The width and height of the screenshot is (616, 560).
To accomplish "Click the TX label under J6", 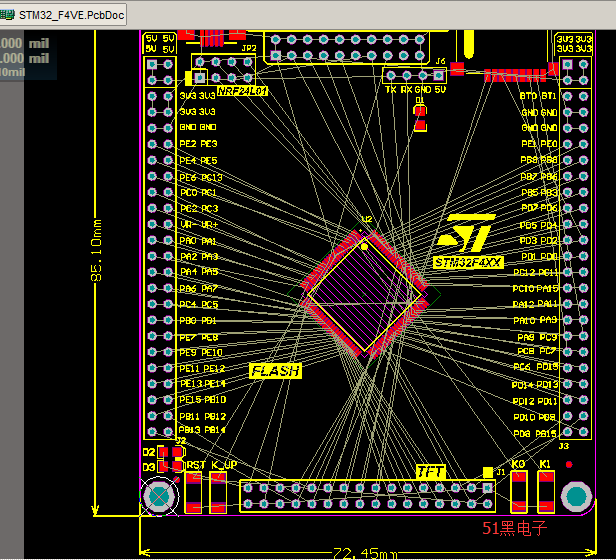I will tap(390, 90).
